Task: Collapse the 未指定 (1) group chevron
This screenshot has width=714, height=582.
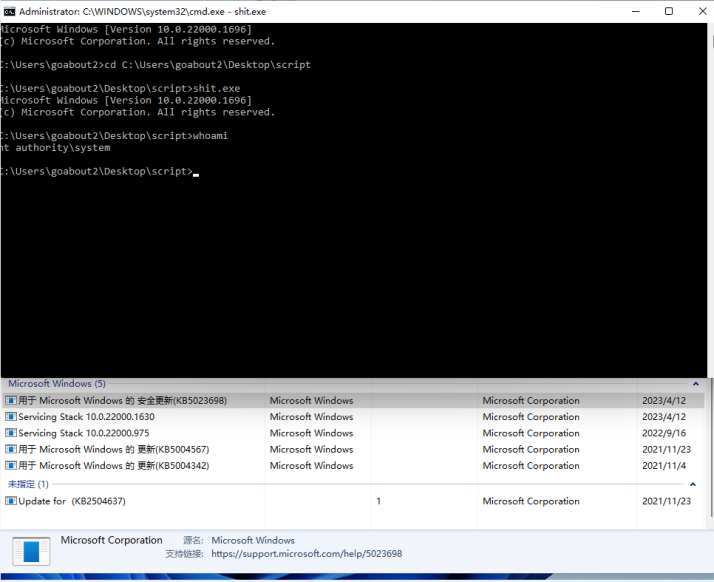Action: [693, 484]
